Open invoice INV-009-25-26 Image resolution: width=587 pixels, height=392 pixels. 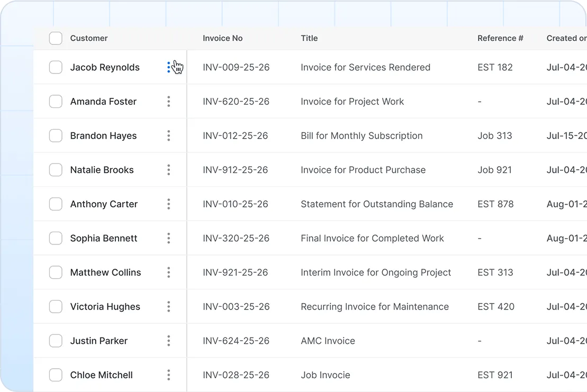(236, 67)
